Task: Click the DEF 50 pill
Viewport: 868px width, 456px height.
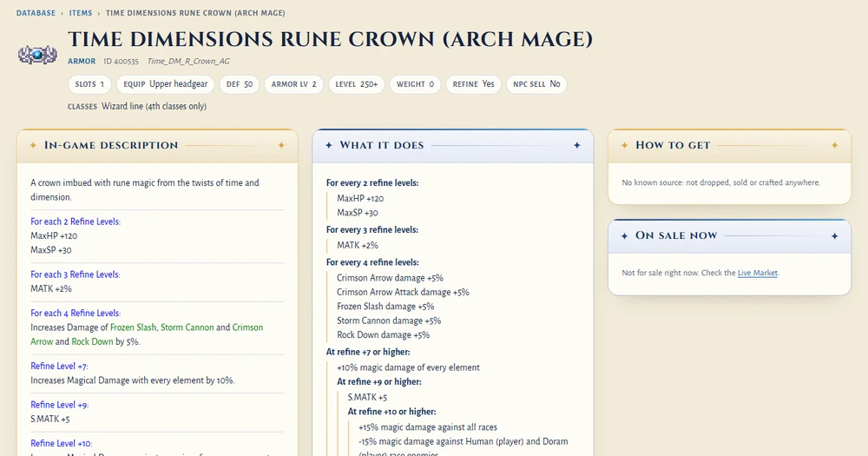Action: point(240,84)
